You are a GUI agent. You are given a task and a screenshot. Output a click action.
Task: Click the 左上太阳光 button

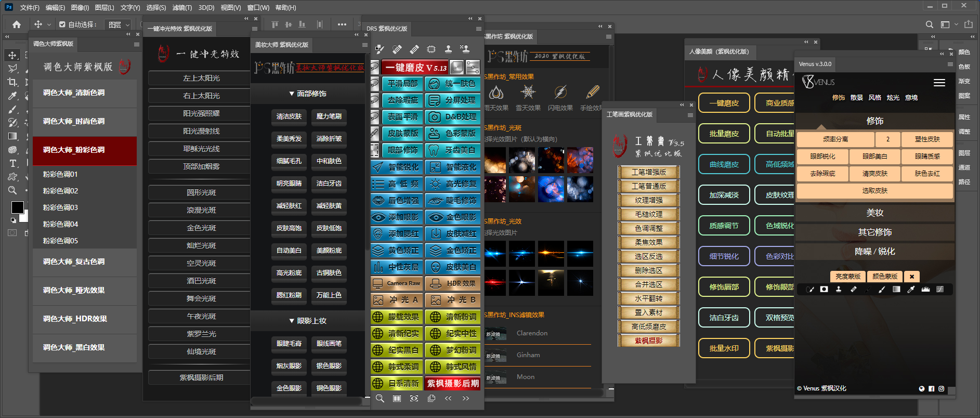point(201,78)
